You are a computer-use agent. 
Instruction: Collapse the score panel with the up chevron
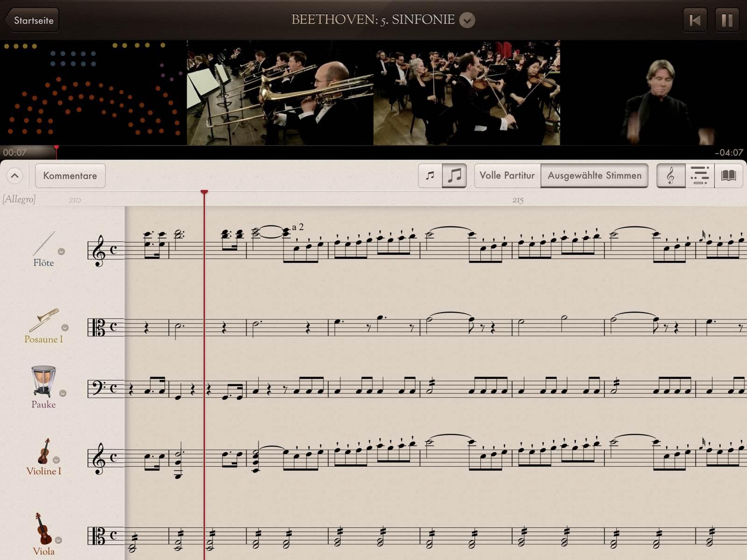[x=14, y=176]
